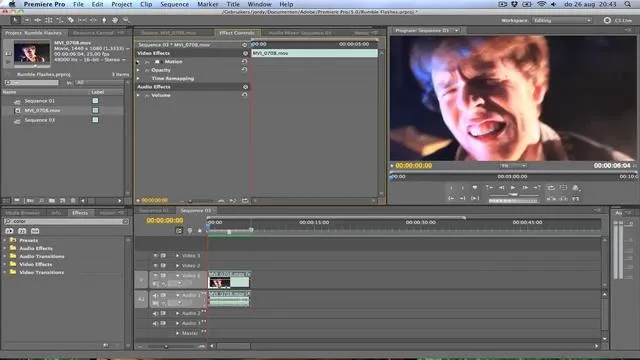Expand the Volume effect properties

138,95
